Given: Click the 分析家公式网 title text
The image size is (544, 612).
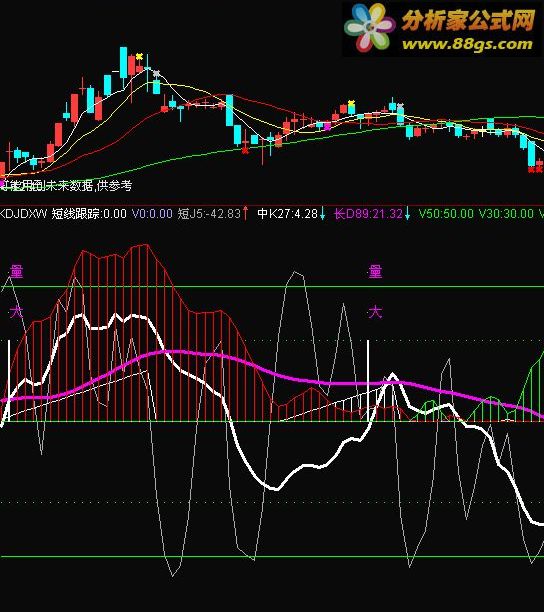Looking at the screenshot, I should pos(468,20).
